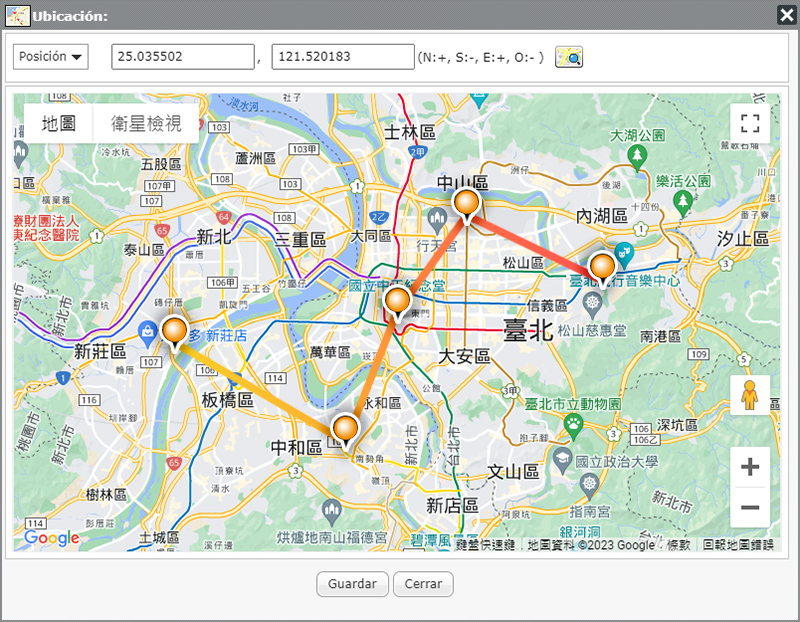This screenshot has height=622, width=800.
Task: Click the 臺北 city label
Action: pyautogui.click(x=528, y=330)
